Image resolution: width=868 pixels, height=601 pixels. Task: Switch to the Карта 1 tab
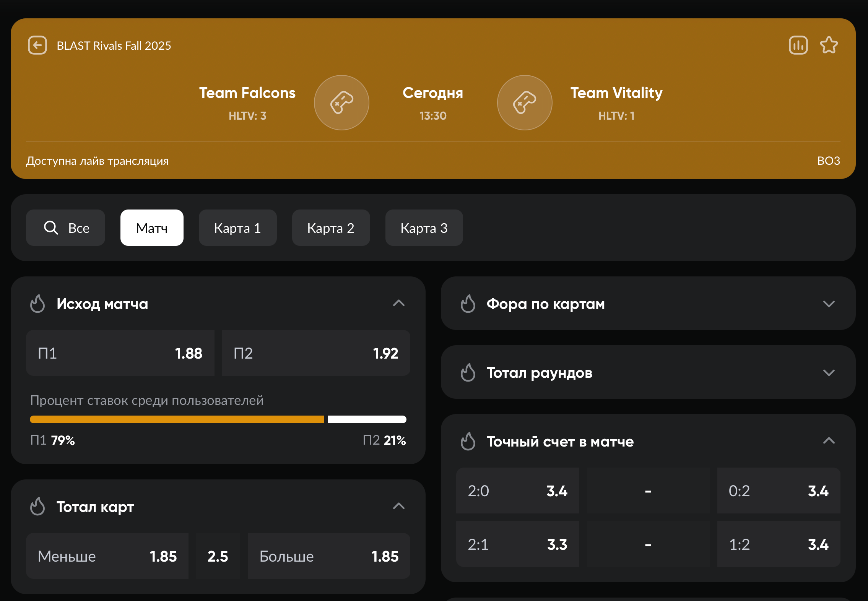tap(237, 228)
